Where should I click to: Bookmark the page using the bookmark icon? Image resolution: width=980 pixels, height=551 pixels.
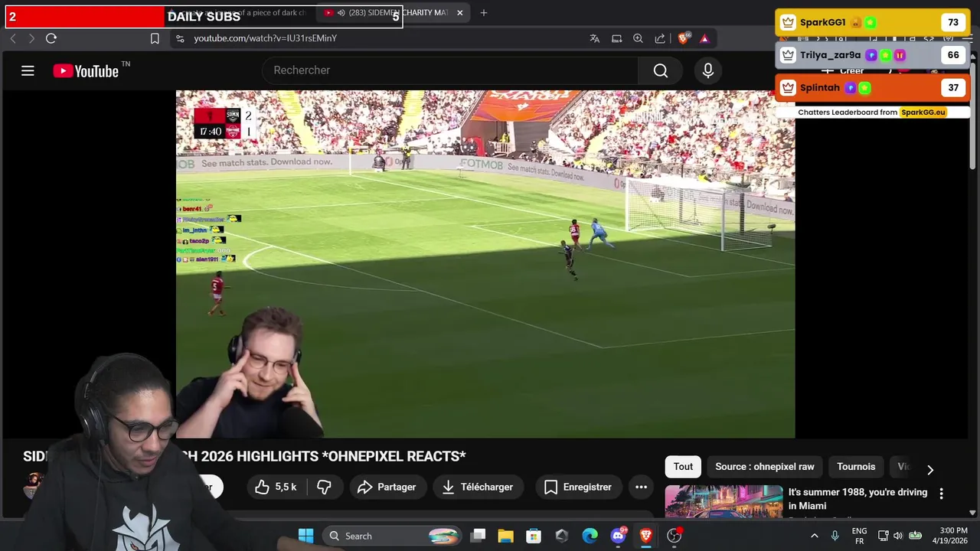(x=155, y=38)
